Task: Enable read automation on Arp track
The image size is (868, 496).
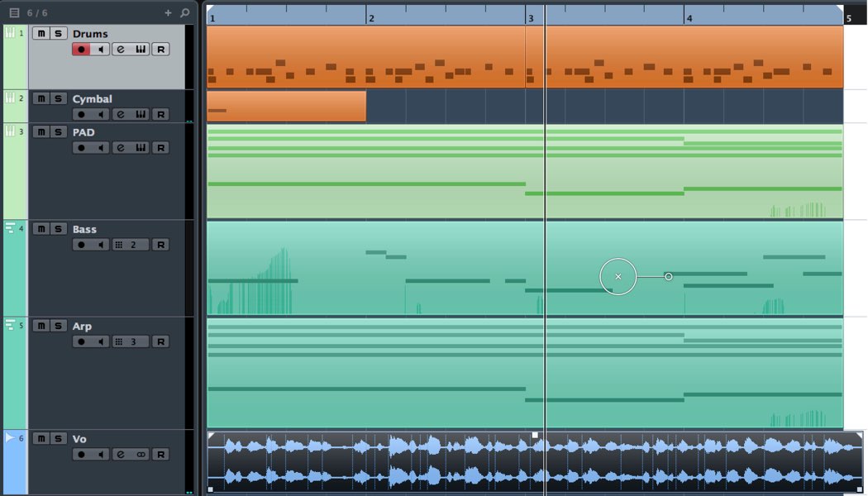Action: (x=160, y=341)
